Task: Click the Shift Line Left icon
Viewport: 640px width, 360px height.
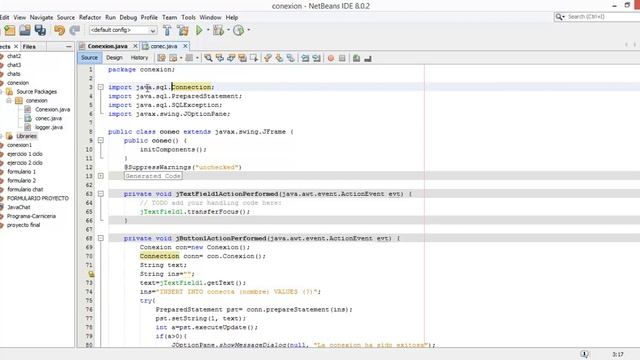Action: pos(305,58)
